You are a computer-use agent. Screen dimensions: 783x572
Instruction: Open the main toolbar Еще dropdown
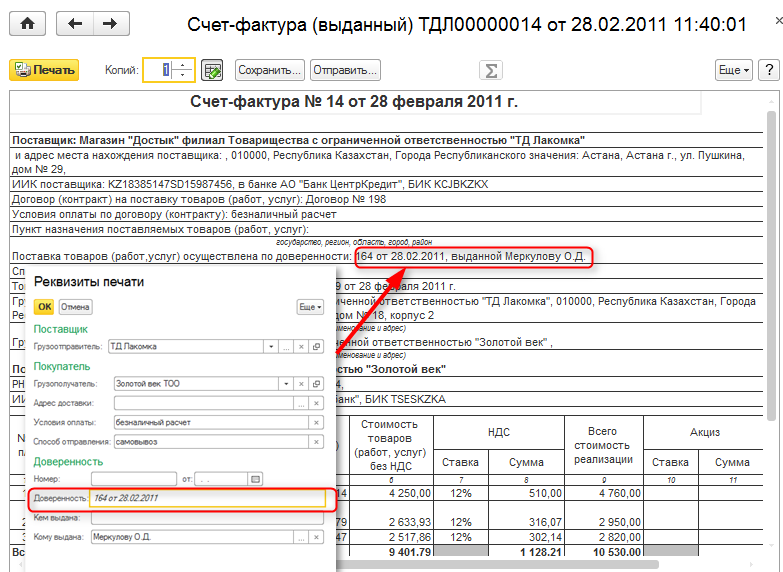coord(734,70)
